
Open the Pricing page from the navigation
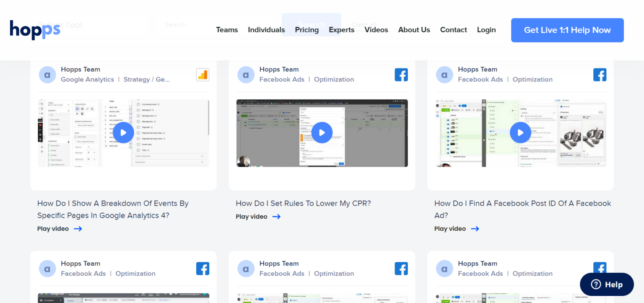point(306,30)
